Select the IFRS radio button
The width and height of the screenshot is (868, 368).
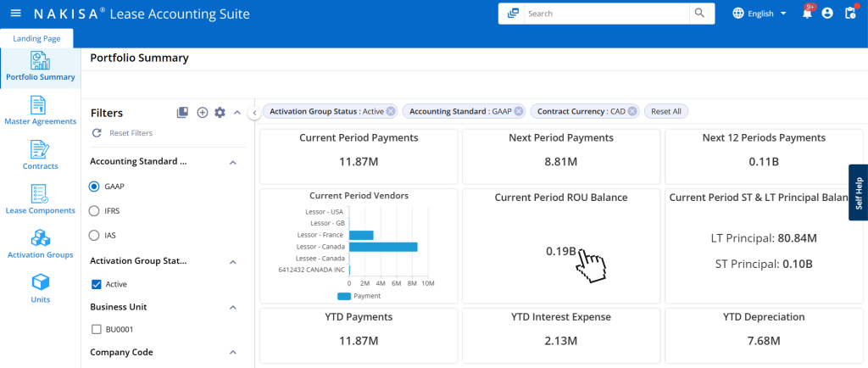coord(94,211)
